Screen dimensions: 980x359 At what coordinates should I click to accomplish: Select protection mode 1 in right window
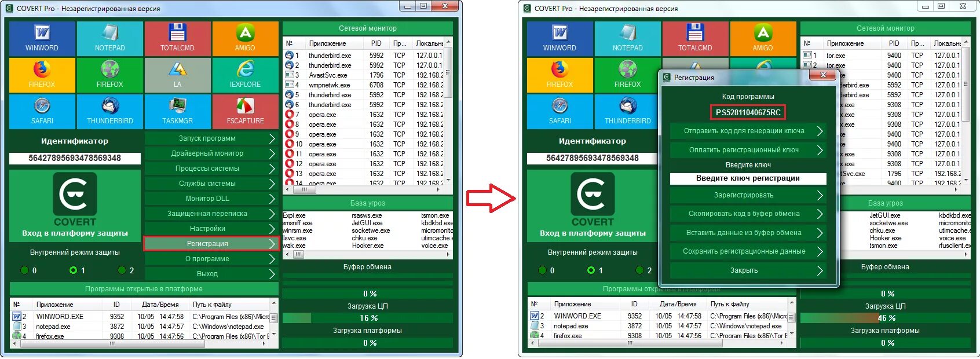click(591, 270)
